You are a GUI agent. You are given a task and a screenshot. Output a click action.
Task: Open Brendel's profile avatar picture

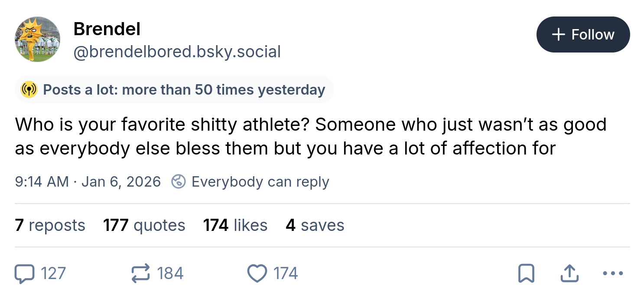coord(37,39)
